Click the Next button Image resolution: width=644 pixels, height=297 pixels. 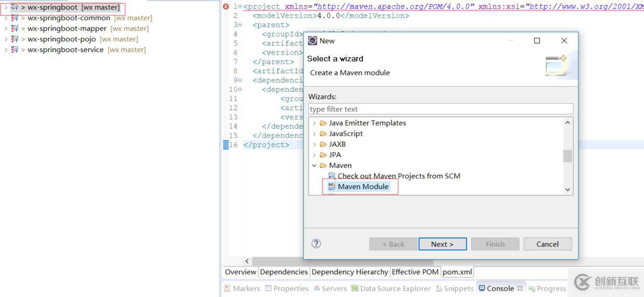(x=442, y=244)
